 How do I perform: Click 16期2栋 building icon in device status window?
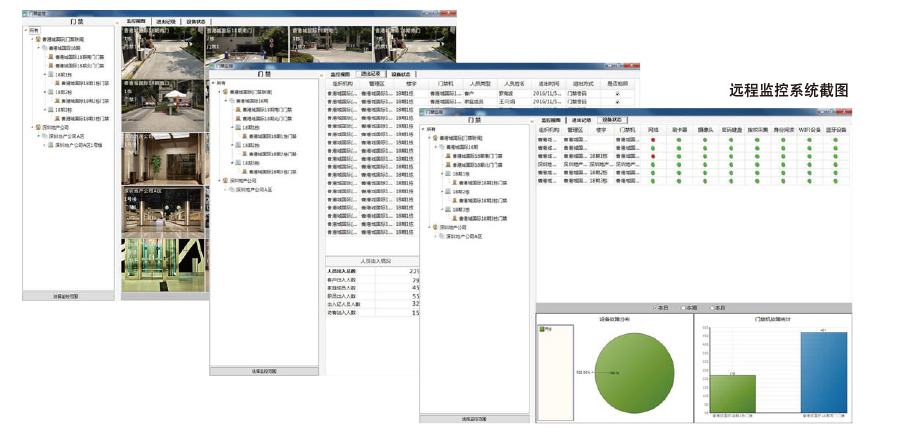449,192
